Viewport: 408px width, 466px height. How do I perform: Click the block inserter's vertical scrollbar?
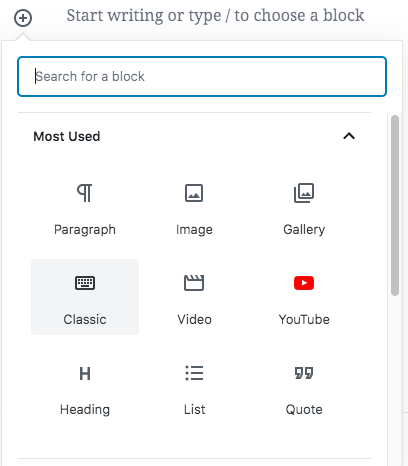point(395,205)
